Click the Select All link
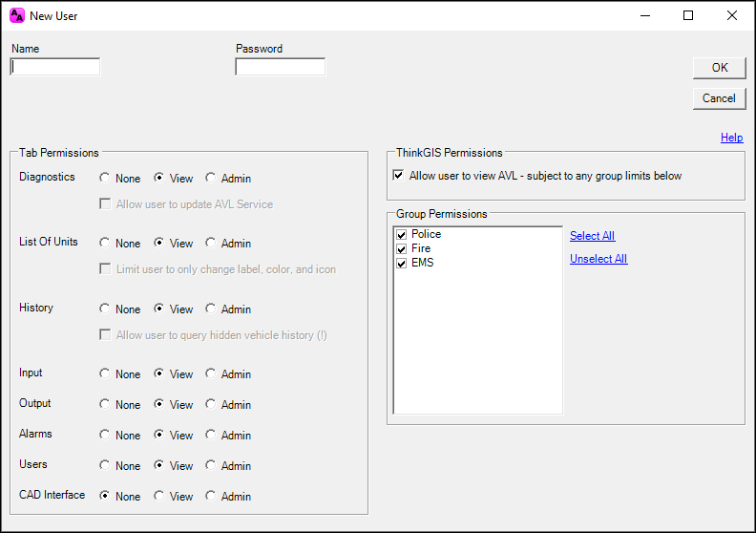Screen dimensions: 756x533 click(593, 236)
